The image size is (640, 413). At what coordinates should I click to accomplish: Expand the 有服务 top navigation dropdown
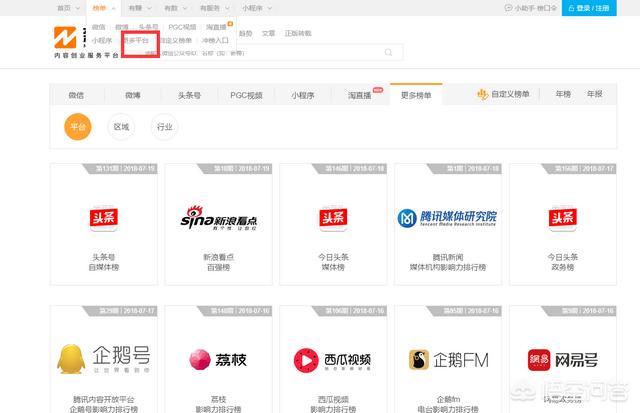(x=215, y=8)
